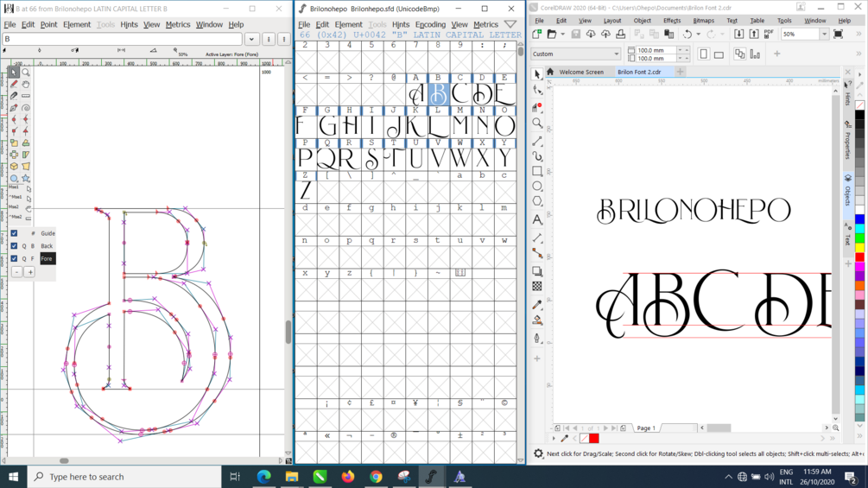Click the Publish to PDF icon
The height and width of the screenshot is (488, 868).
pyautogui.click(x=769, y=34)
